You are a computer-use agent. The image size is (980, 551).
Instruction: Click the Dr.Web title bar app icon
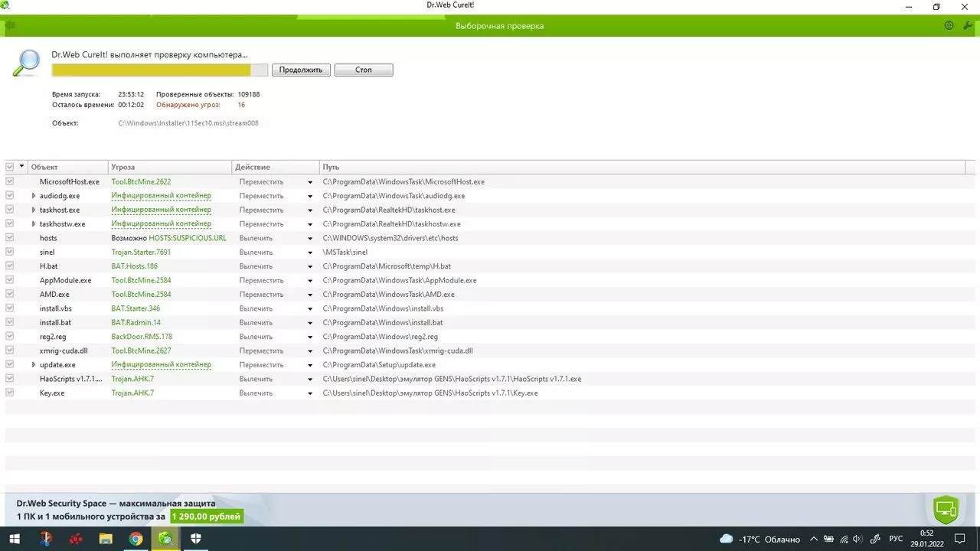tap(5, 5)
